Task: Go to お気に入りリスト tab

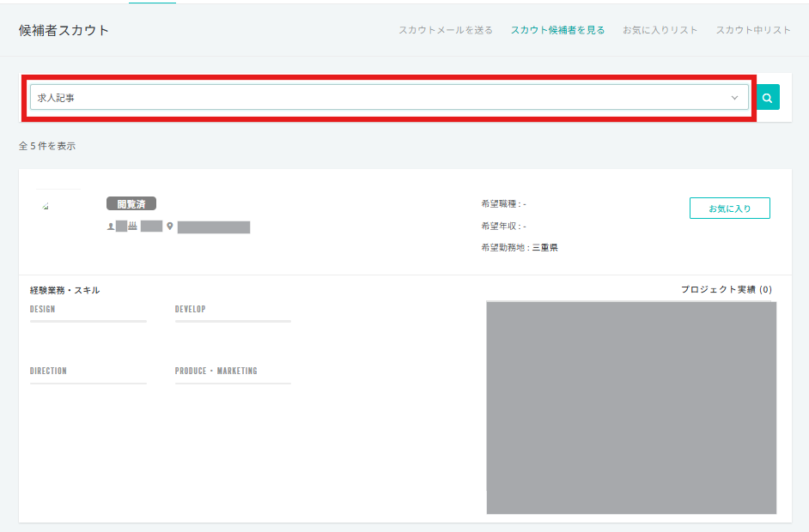Action: pos(660,30)
